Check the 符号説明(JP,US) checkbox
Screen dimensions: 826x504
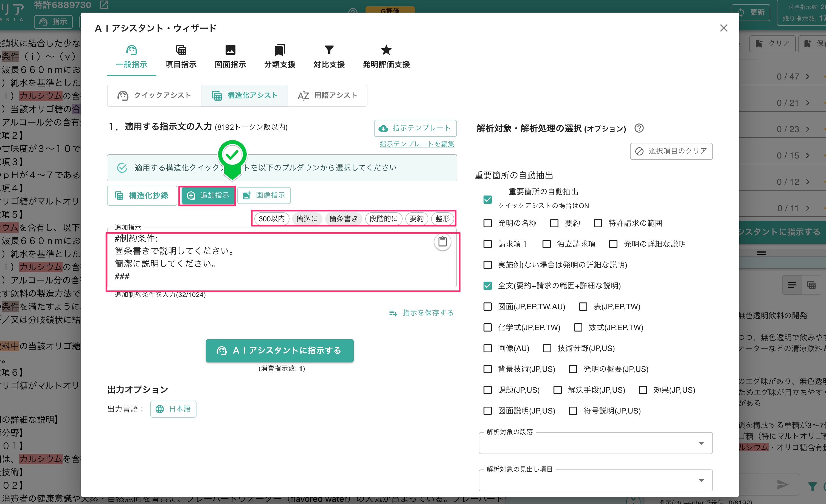pos(573,410)
